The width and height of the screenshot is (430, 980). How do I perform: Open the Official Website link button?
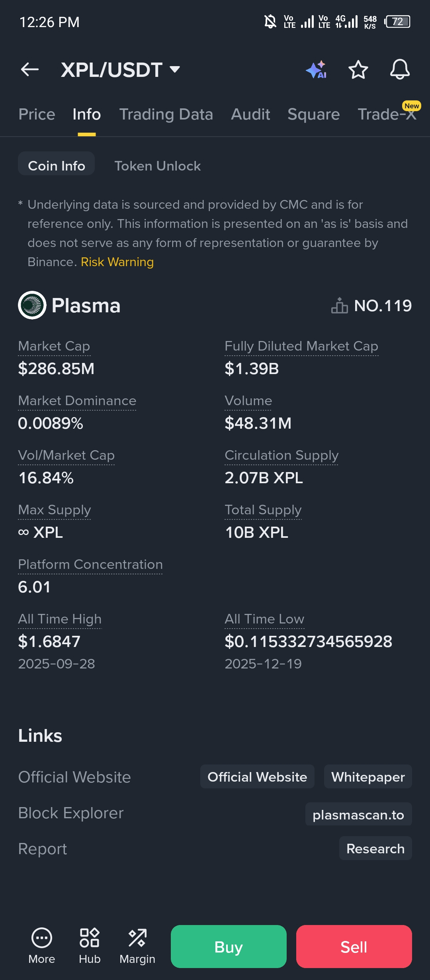pyautogui.click(x=257, y=777)
